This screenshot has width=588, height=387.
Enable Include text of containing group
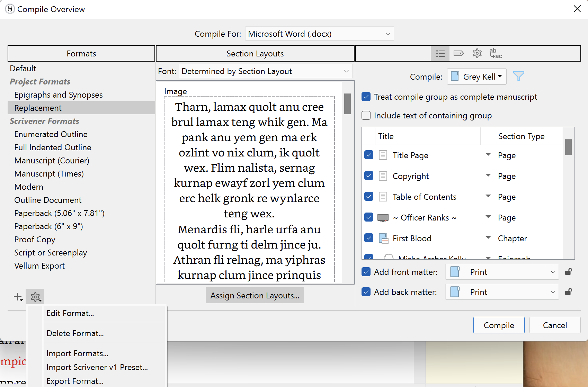pyautogui.click(x=366, y=115)
